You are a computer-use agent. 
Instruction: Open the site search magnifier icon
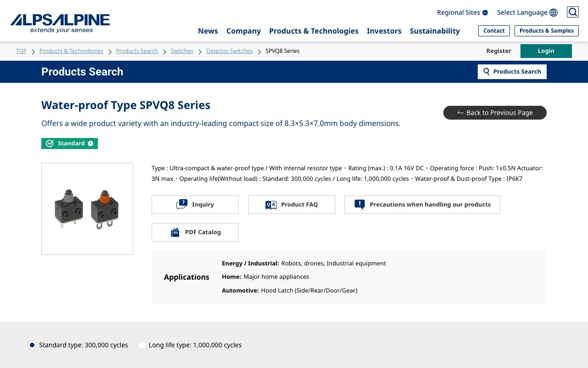pyautogui.click(x=573, y=12)
